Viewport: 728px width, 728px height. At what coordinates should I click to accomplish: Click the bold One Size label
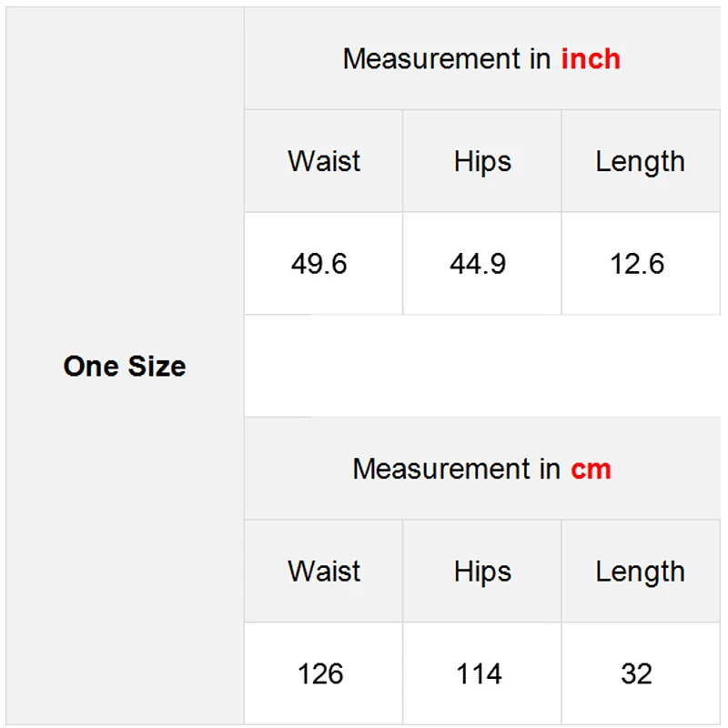pos(125,367)
